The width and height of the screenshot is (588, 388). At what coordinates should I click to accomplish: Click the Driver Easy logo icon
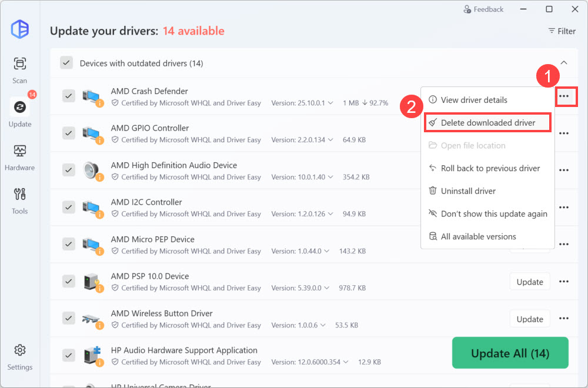[x=20, y=29]
